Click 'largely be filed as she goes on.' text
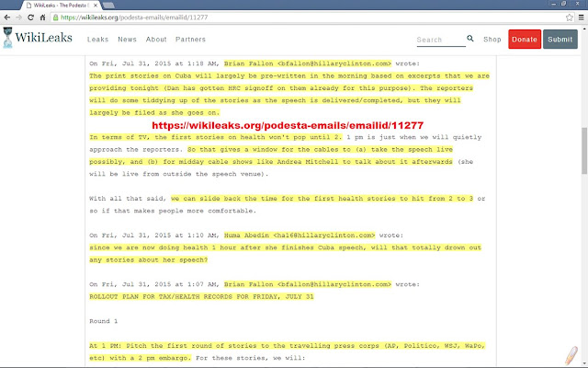 coord(154,112)
